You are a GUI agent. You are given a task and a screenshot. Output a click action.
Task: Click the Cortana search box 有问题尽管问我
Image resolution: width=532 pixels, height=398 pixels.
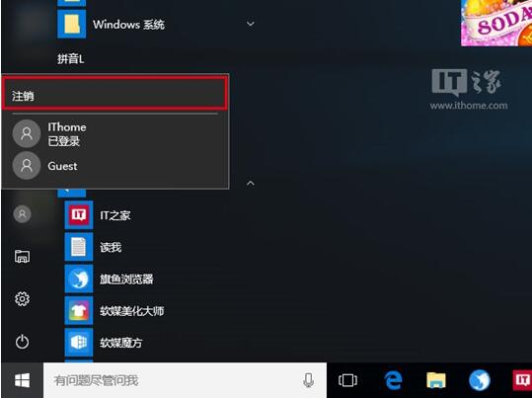(x=185, y=380)
